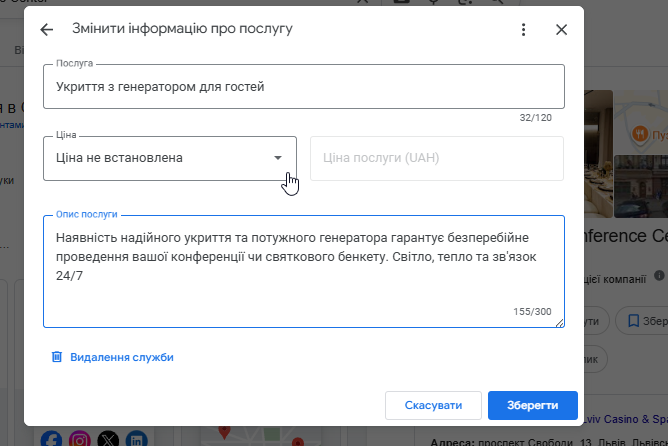Click the venue interior photo thumbnail in background
Screen dimensions: 668x446
[x=599, y=154]
